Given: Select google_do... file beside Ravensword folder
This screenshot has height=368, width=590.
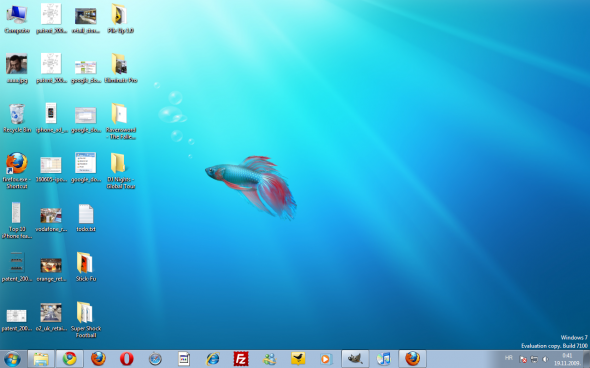Looking at the screenshot, I should pos(86,120).
